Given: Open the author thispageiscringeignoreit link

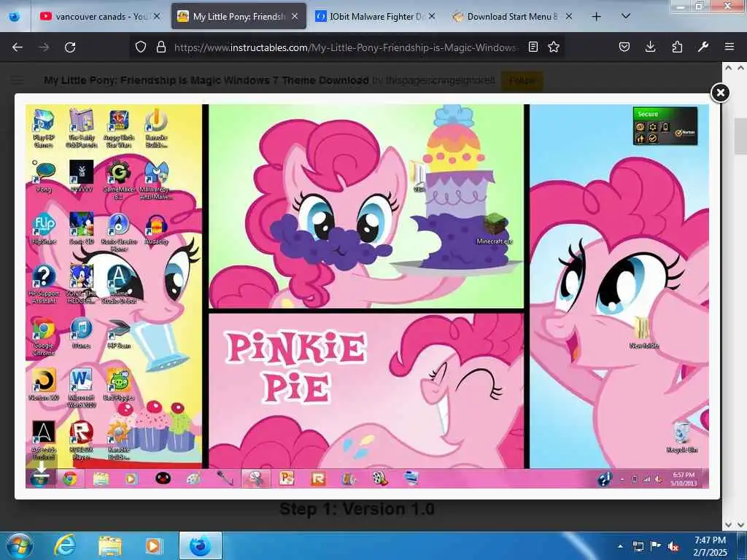Looking at the screenshot, I should (x=440, y=80).
